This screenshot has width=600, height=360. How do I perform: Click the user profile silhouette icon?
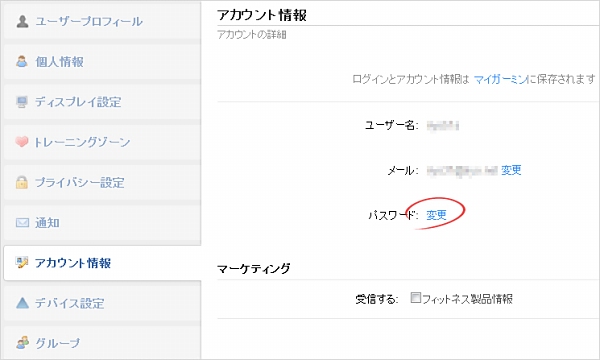coord(22,21)
